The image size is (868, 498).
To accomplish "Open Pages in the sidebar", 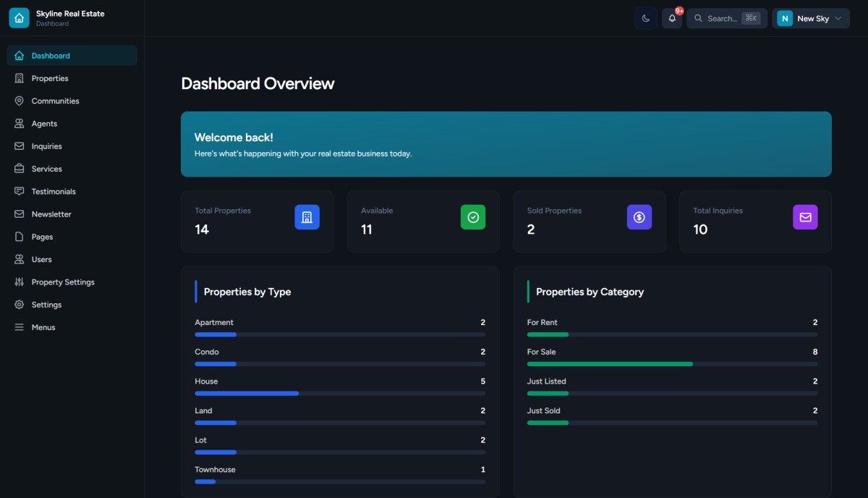I will pos(72,237).
